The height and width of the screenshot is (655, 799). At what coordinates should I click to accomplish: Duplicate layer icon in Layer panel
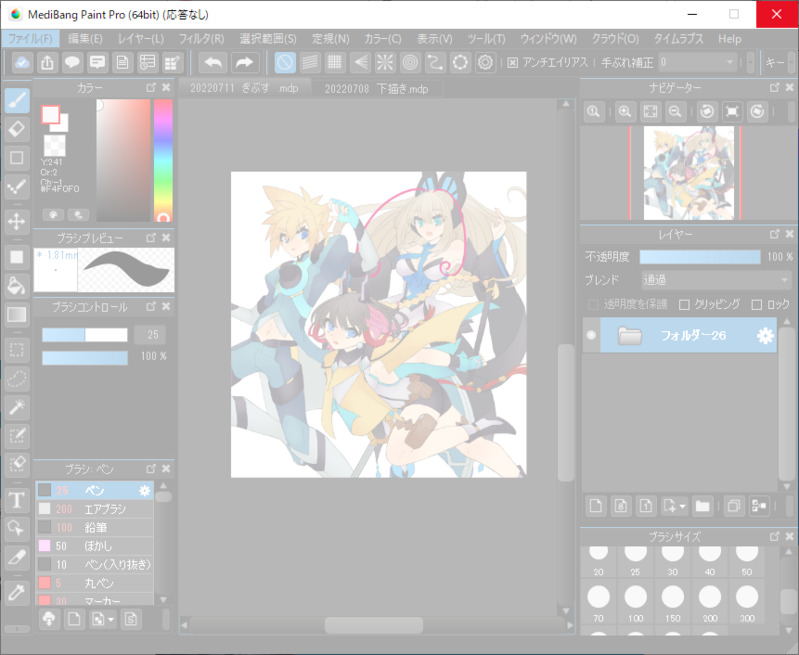tap(734, 506)
